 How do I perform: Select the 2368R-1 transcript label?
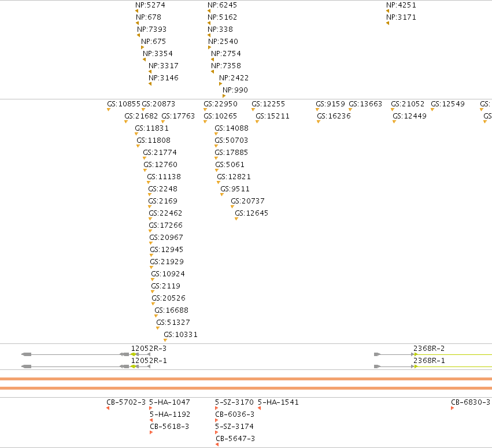pos(429,361)
